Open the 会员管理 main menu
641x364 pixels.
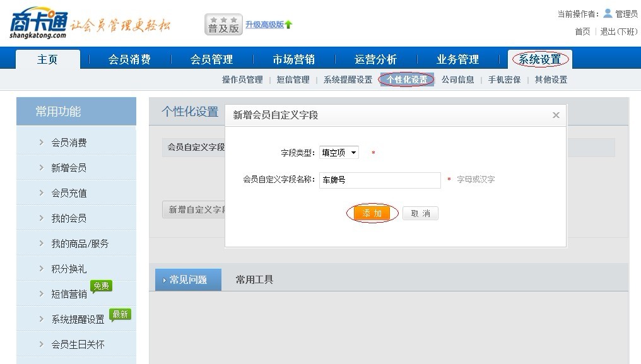pos(211,59)
